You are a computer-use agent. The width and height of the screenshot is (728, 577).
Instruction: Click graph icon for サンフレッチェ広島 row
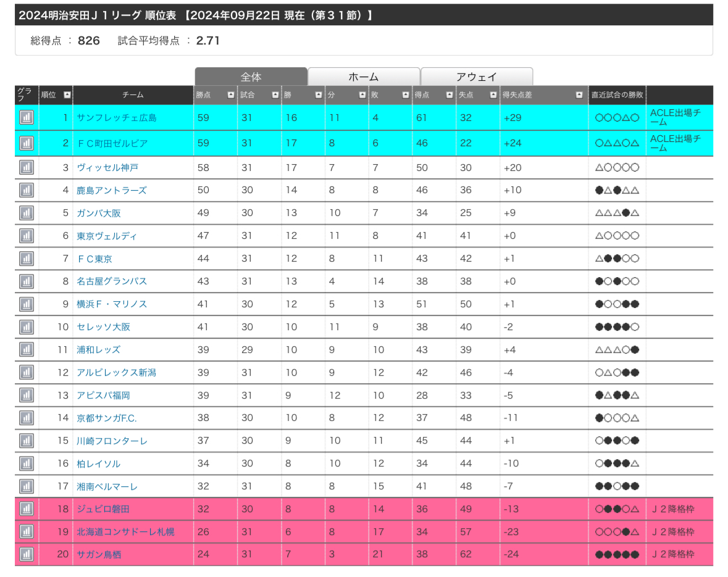click(26, 117)
